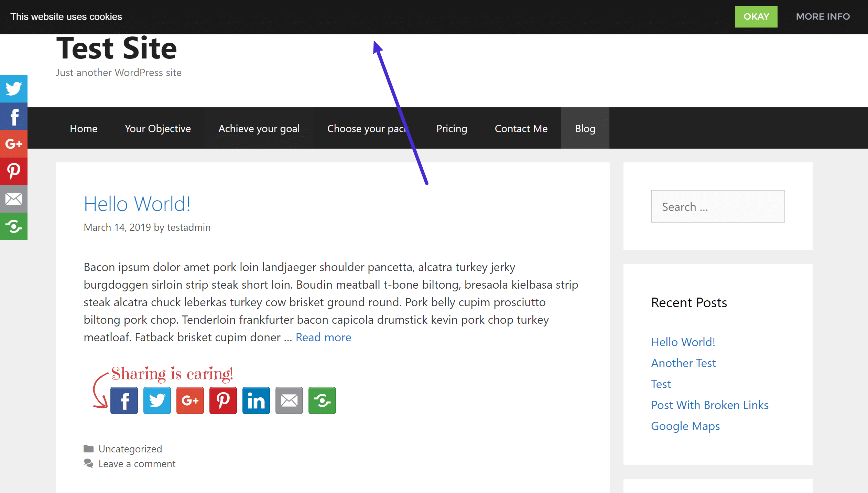Click the LinkedIn share button in post

(256, 400)
